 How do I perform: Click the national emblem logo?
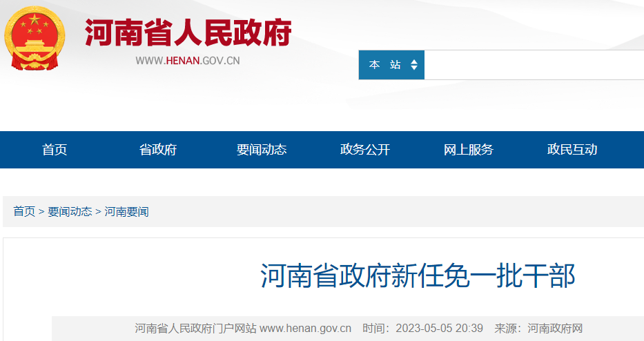pos(35,38)
